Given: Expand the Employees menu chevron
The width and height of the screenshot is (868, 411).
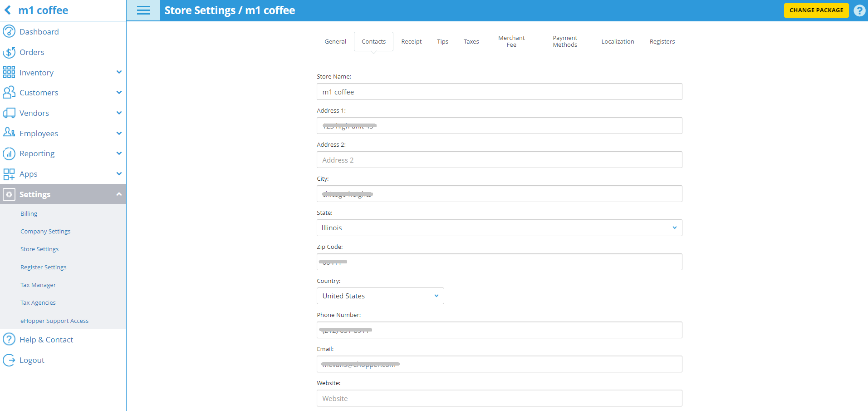Looking at the screenshot, I should 119,134.
